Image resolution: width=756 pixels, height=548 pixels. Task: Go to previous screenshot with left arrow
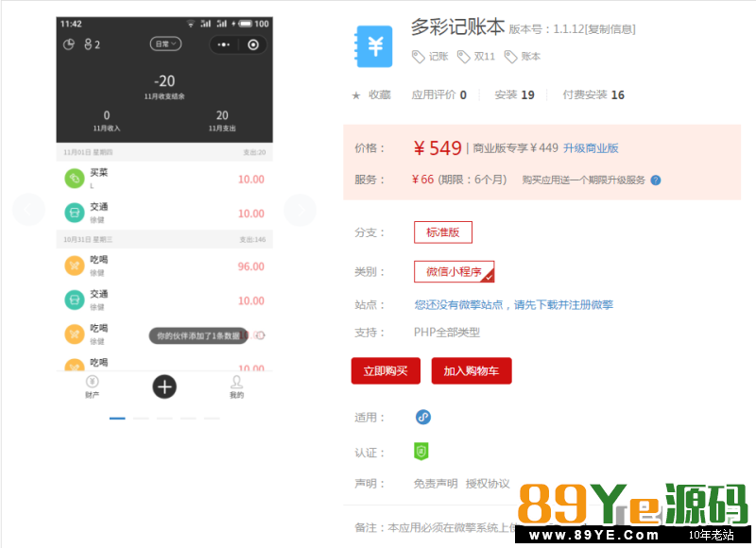click(x=28, y=210)
